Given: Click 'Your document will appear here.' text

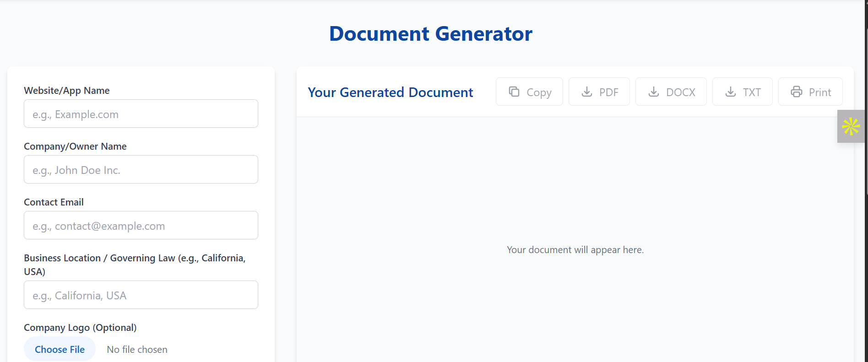Looking at the screenshot, I should click(x=575, y=250).
